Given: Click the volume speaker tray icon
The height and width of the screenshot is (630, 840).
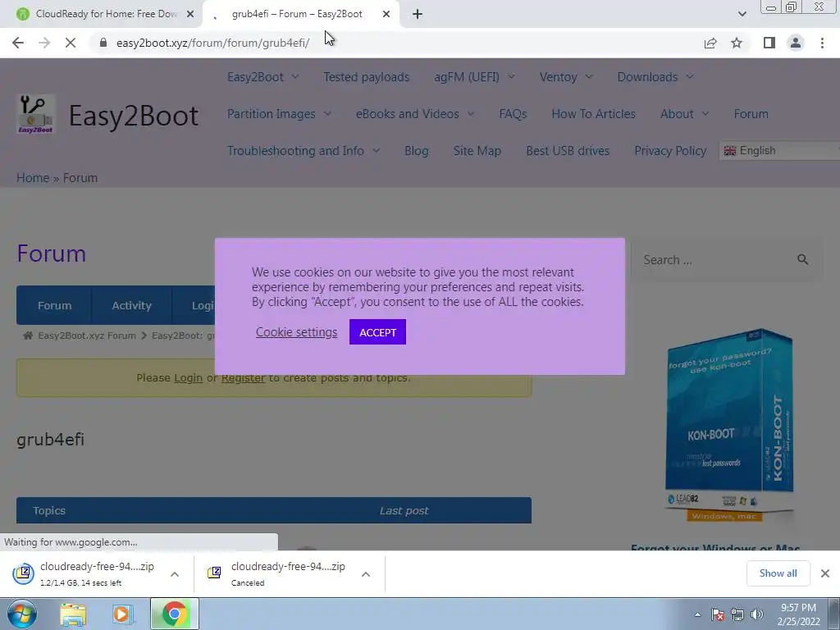Looking at the screenshot, I should (x=757, y=615).
